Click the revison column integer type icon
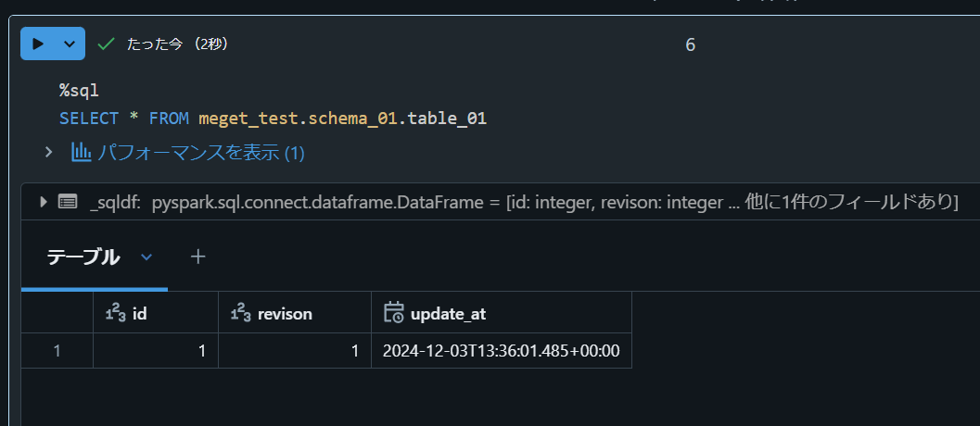Viewport: 980px width, 426px height. click(x=240, y=313)
